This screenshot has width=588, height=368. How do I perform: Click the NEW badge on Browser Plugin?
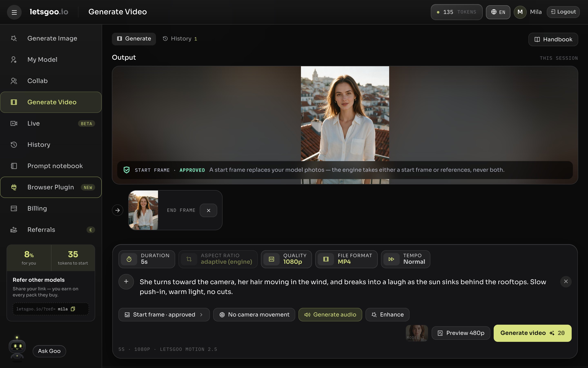tap(88, 187)
